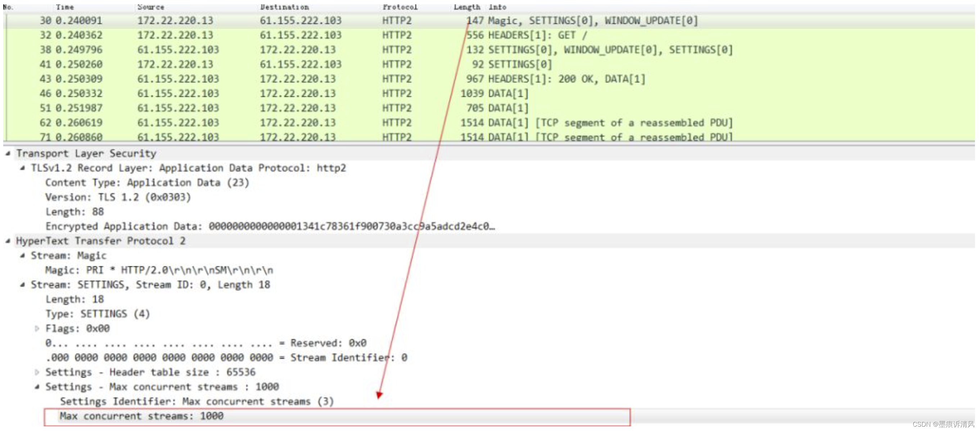Collapse the Stream: Magic node
Image resolution: width=980 pixels, height=431 pixels.
coord(23,256)
